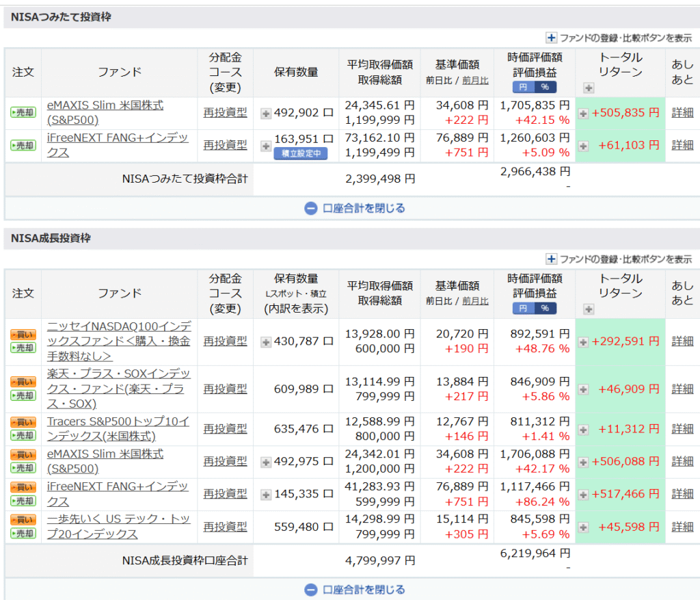Screen dimensions: 700x600
Task: Click the 4,799,997 円 acquisition total
Action: point(380,561)
